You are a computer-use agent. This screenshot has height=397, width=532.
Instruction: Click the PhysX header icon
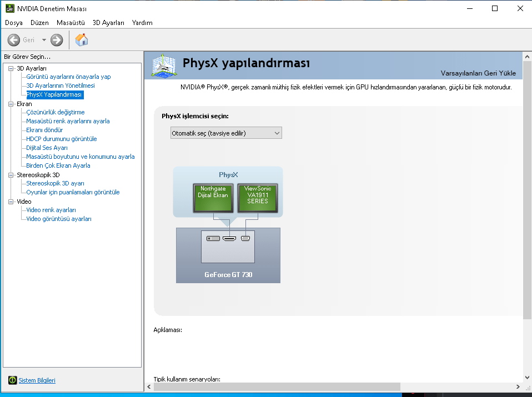click(x=164, y=66)
